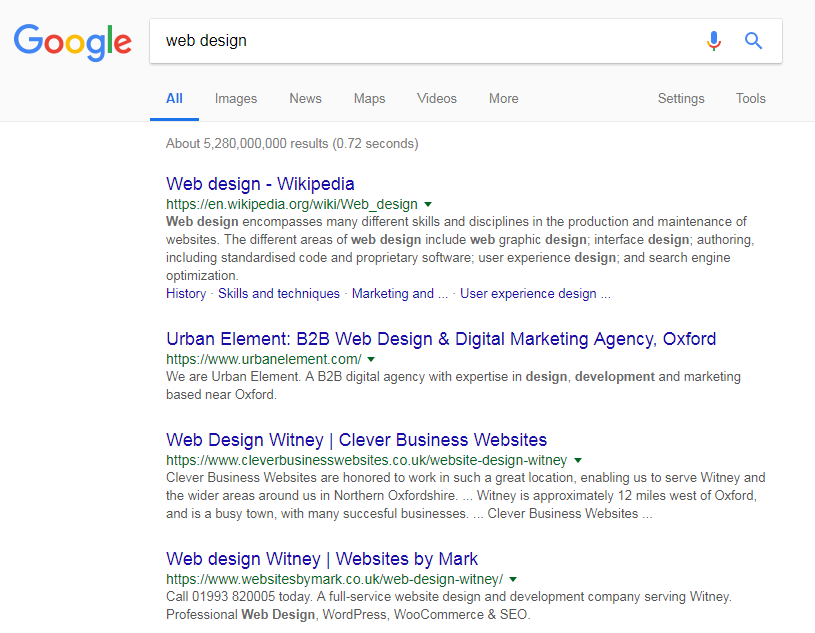Open the 'Skills and techniques' sitelink
Screen dimensions: 815x633
[x=279, y=294]
